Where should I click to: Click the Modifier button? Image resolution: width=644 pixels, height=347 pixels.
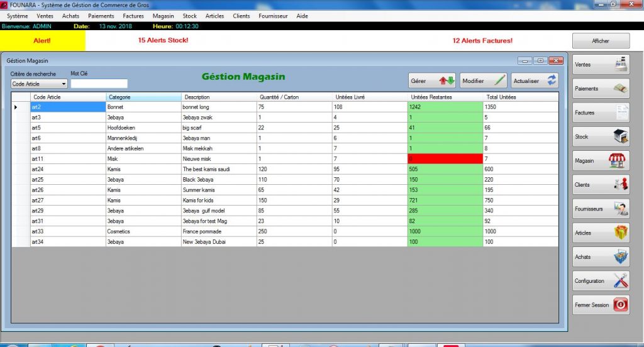pos(483,80)
